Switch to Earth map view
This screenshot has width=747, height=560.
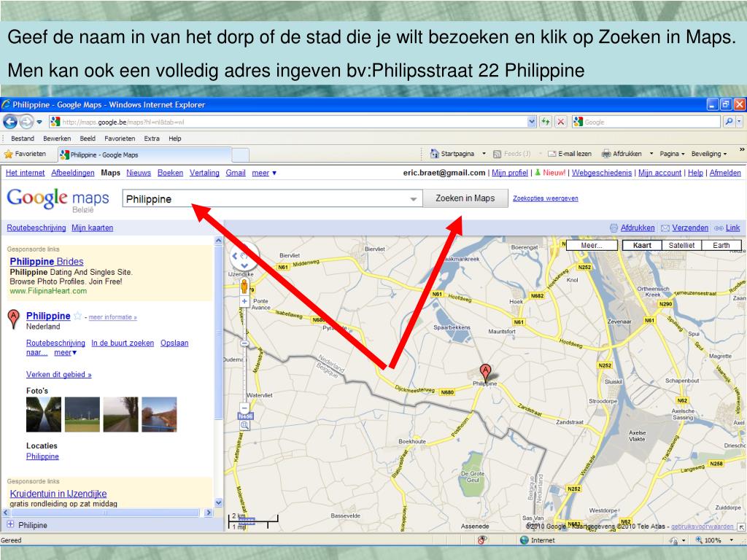pyautogui.click(x=721, y=245)
